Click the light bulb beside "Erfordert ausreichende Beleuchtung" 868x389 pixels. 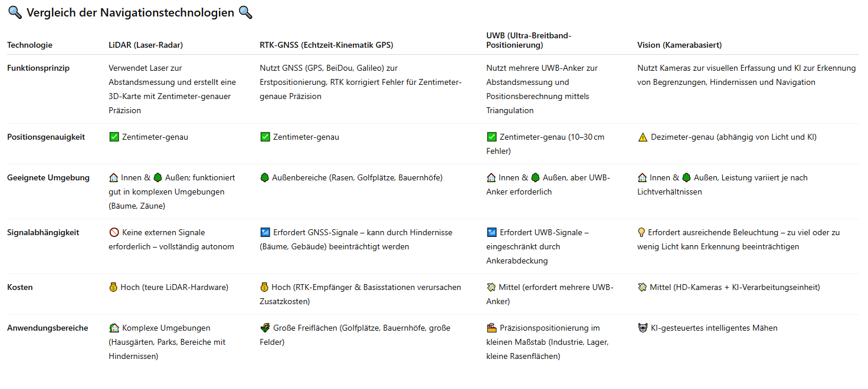tap(641, 233)
